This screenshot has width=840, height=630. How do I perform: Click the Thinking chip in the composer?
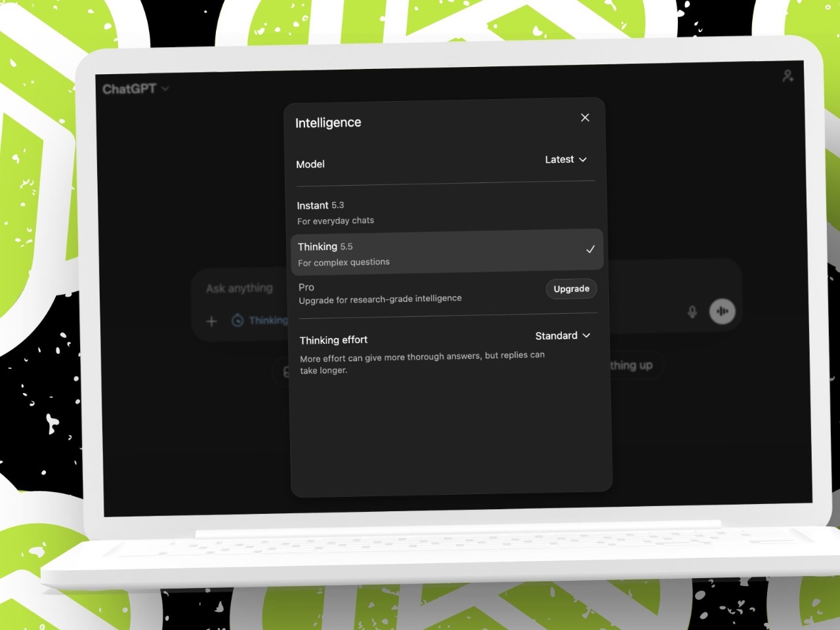click(260, 320)
